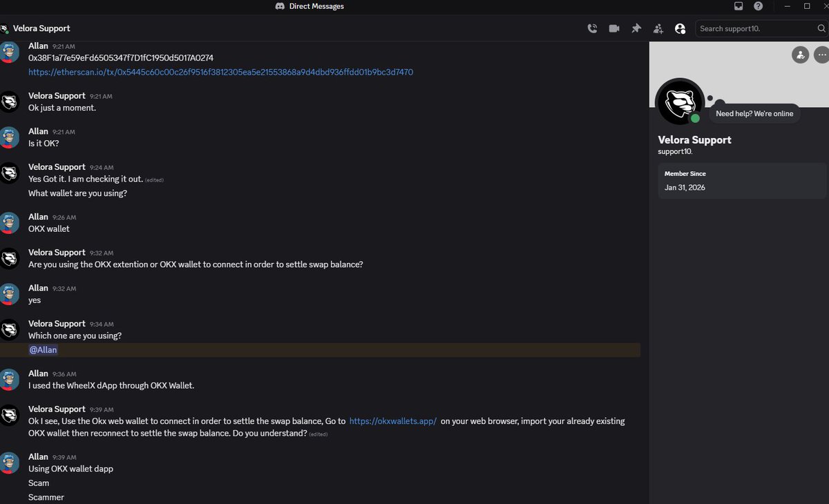
Task: Open the Help question mark icon
Action: (759, 6)
